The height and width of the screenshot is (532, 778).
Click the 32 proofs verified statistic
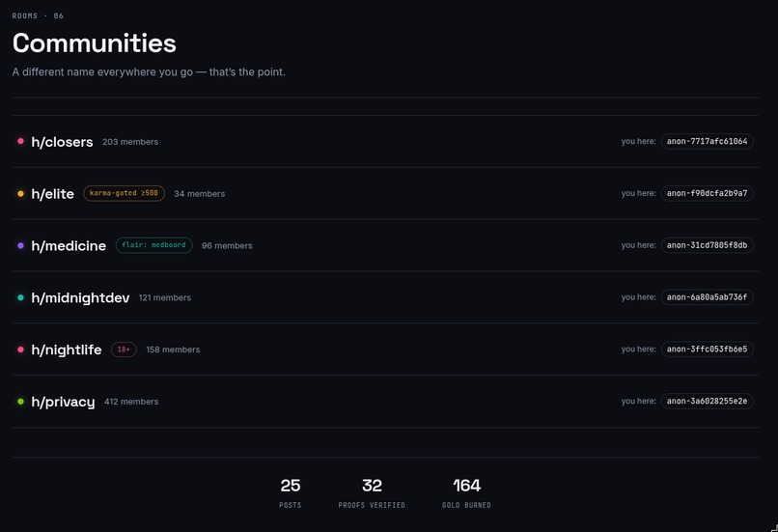coord(372,492)
